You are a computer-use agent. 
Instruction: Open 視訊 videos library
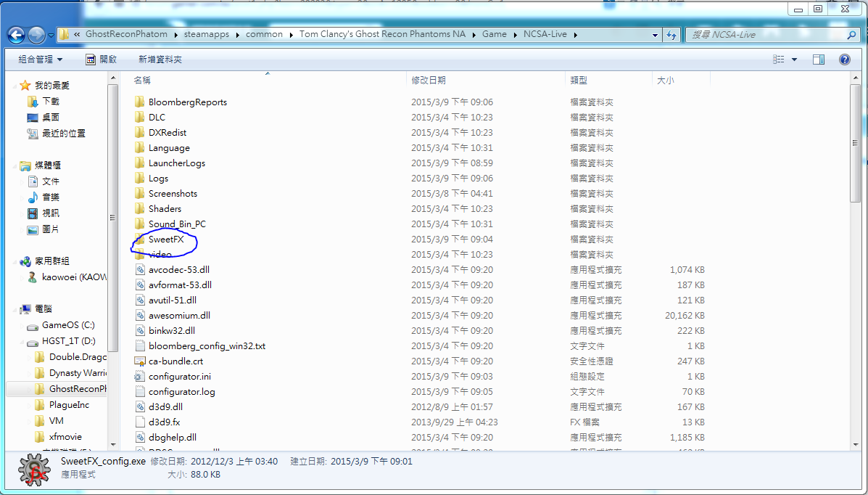coord(50,213)
